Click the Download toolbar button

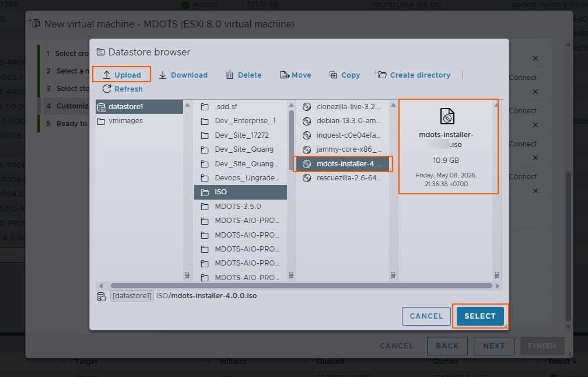point(183,75)
